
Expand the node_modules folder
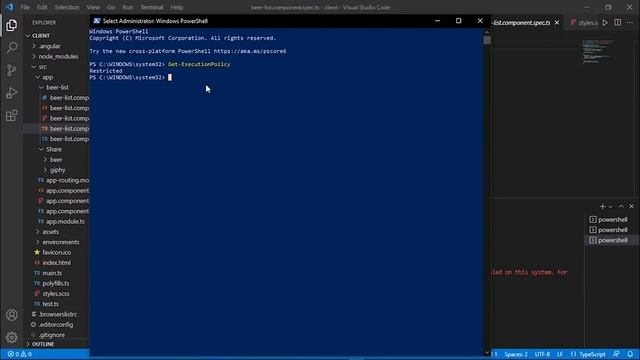click(57, 56)
